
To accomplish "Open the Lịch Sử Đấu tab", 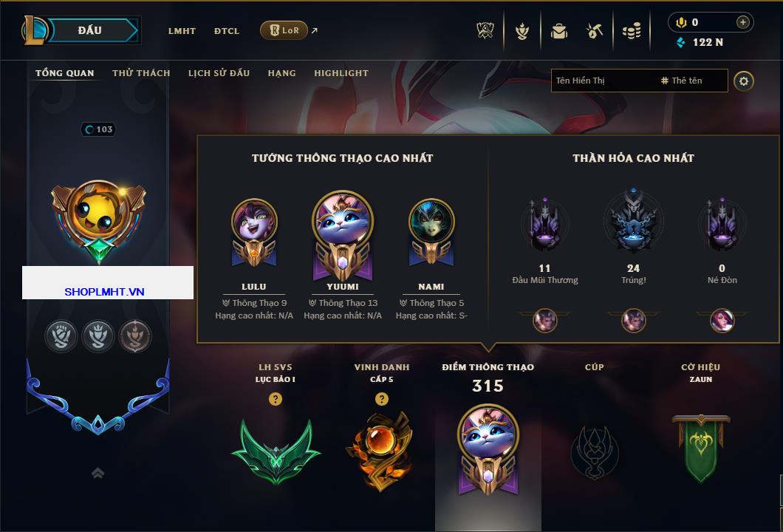I will point(219,73).
